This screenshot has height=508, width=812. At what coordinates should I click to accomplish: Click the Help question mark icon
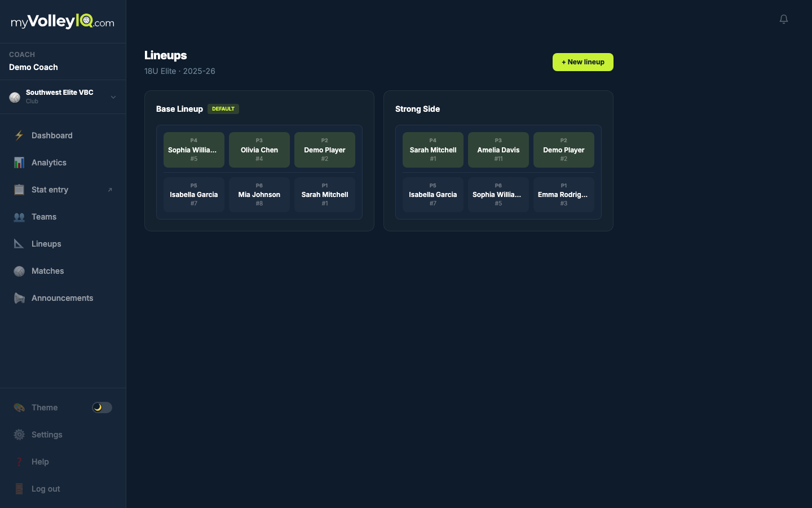19,462
